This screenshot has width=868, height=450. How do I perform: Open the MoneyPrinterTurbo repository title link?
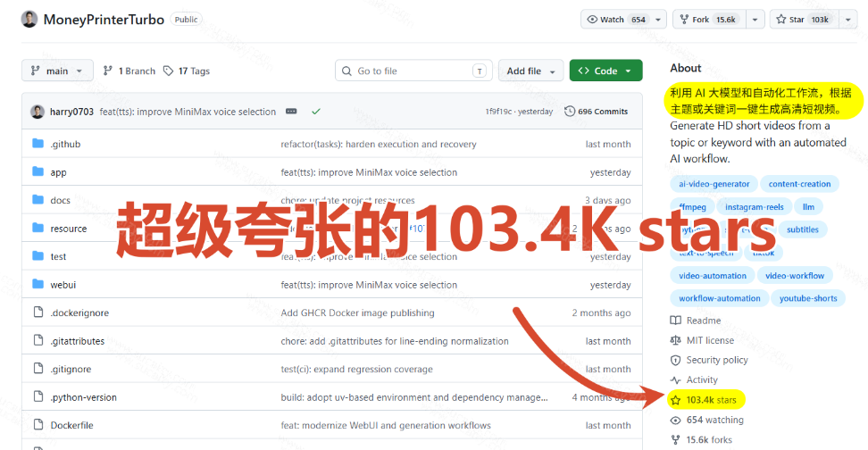click(x=104, y=20)
